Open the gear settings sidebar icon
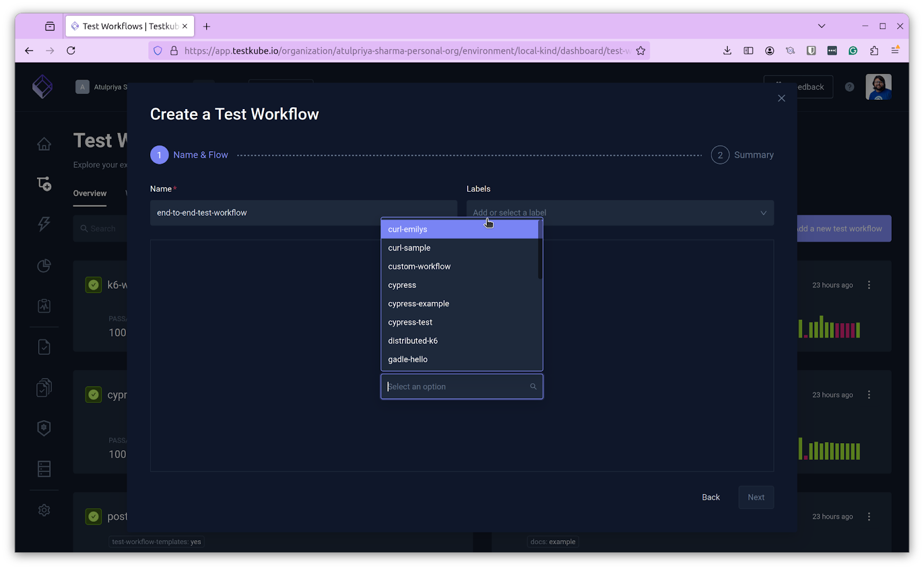Screen dimensions: 924x569 point(44,510)
